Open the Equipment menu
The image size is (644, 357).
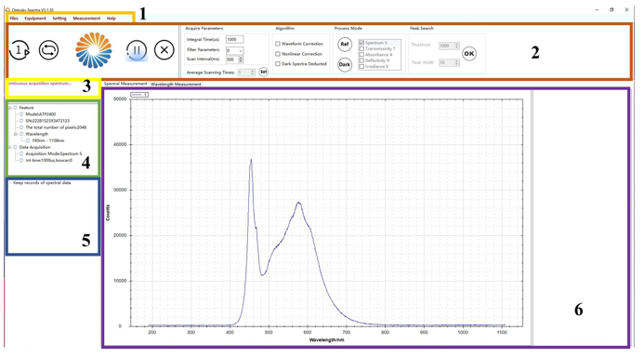[x=35, y=19]
